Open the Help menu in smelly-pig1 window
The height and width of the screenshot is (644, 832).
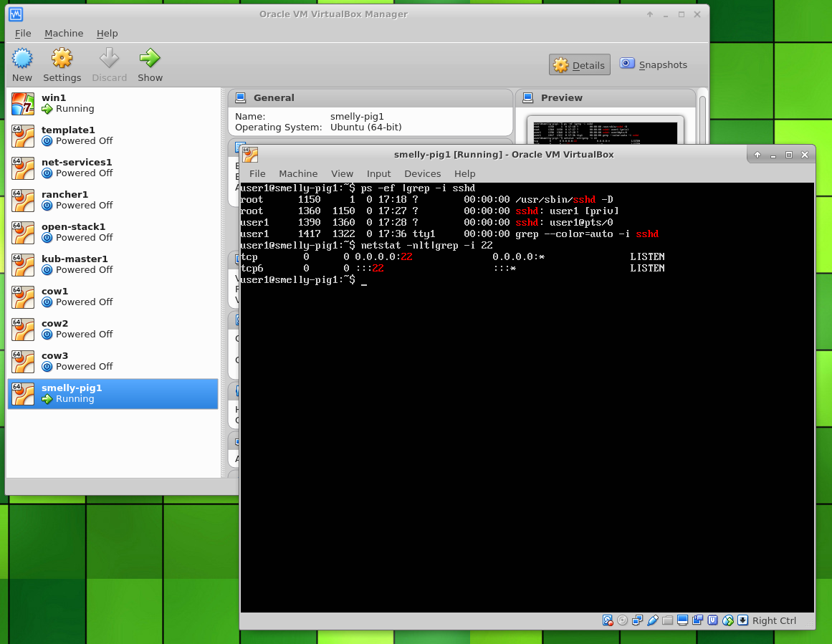pos(465,174)
